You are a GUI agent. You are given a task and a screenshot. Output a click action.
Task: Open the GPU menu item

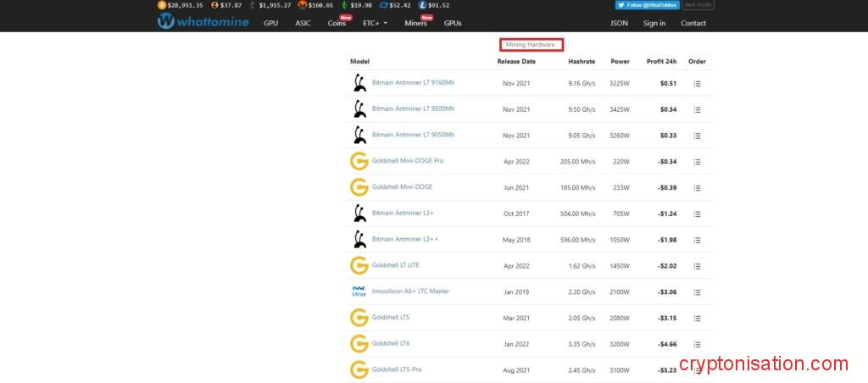(270, 23)
